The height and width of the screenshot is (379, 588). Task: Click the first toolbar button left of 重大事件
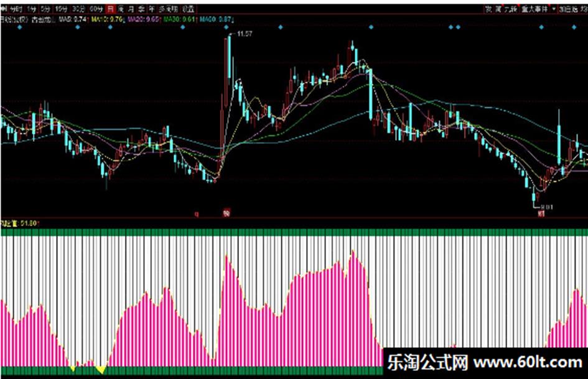488,9
